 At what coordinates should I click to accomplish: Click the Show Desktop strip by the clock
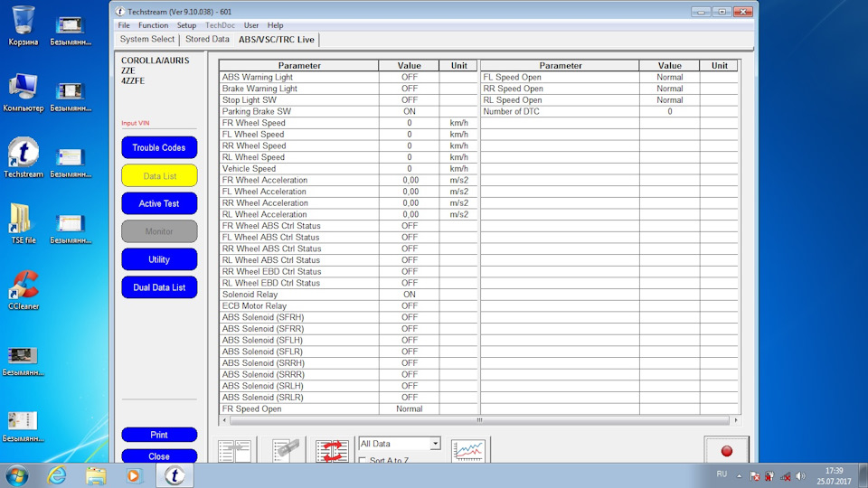(x=863, y=476)
